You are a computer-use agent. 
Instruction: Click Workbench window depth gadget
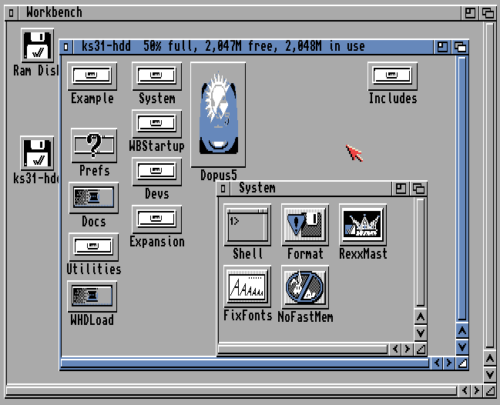pos(488,13)
